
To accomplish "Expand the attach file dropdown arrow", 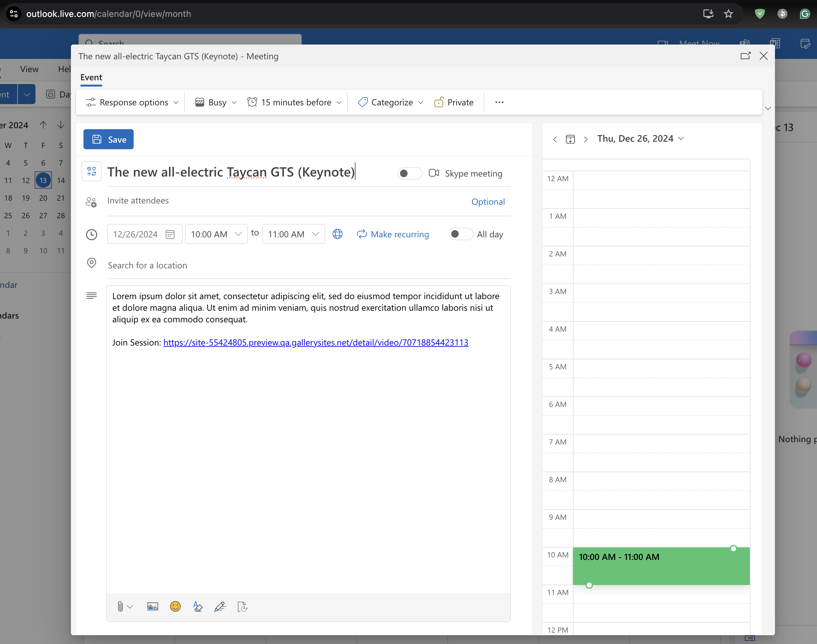I will click(130, 607).
